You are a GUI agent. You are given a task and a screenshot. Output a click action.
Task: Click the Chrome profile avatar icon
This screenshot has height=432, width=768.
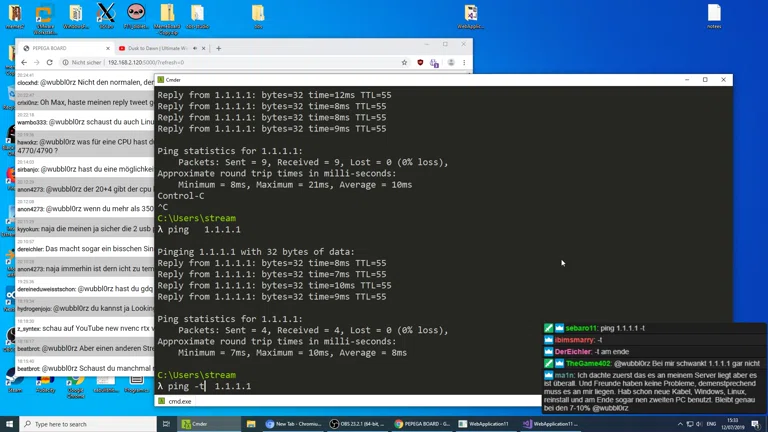coord(450,62)
